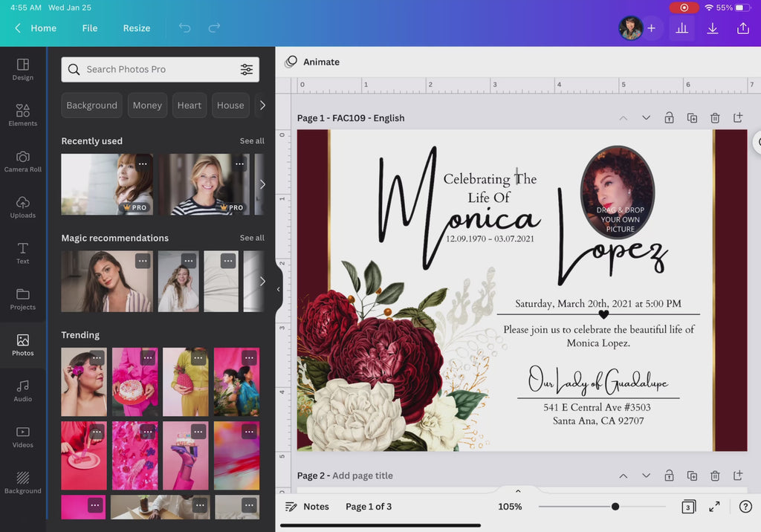This screenshot has height=532, width=761.
Task: Move Page 2 down
Action: click(646, 476)
